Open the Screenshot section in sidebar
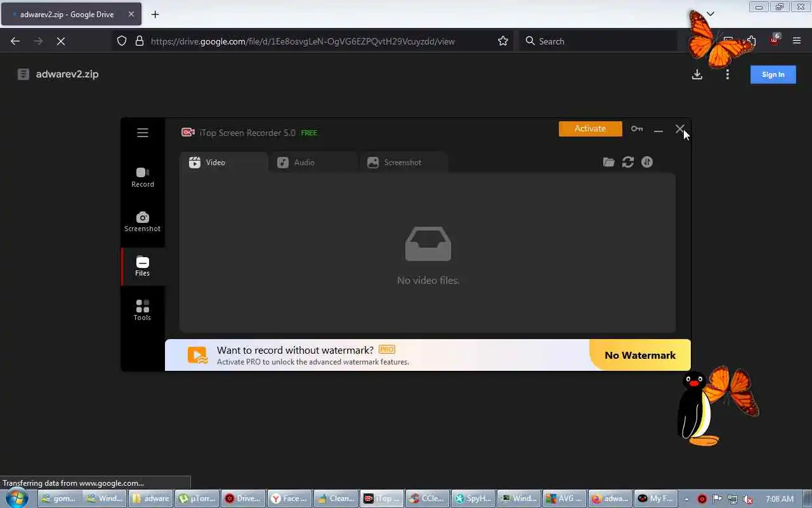Screen dimensions: 812x508 coord(143,222)
